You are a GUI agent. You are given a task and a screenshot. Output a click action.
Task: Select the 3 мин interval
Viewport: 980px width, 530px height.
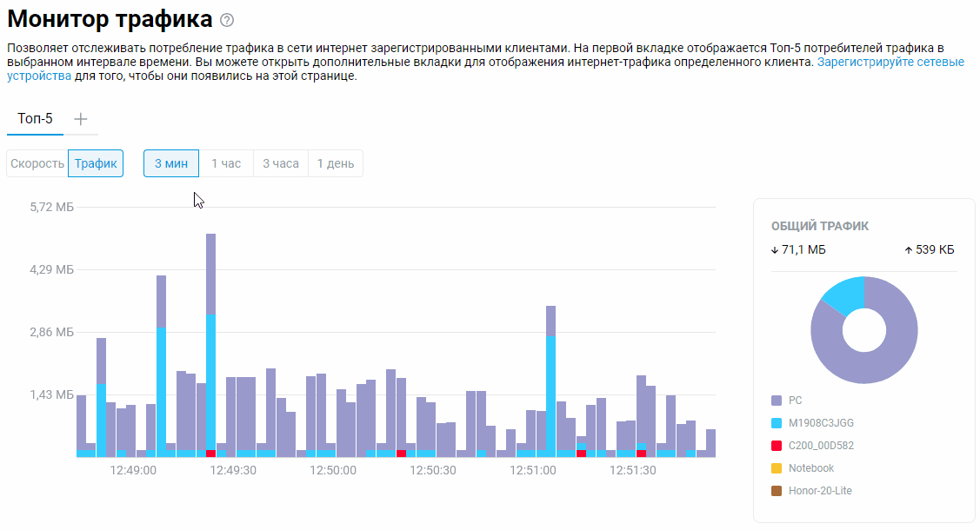click(x=171, y=163)
